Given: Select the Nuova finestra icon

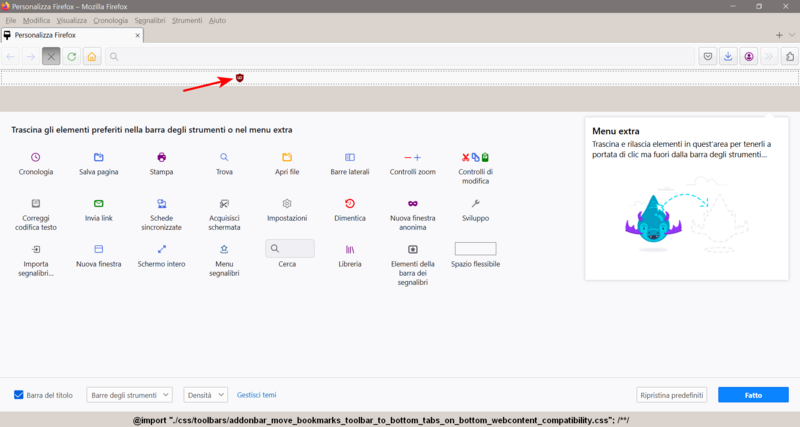Looking at the screenshot, I should pyautogui.click(x=98, y=249).
